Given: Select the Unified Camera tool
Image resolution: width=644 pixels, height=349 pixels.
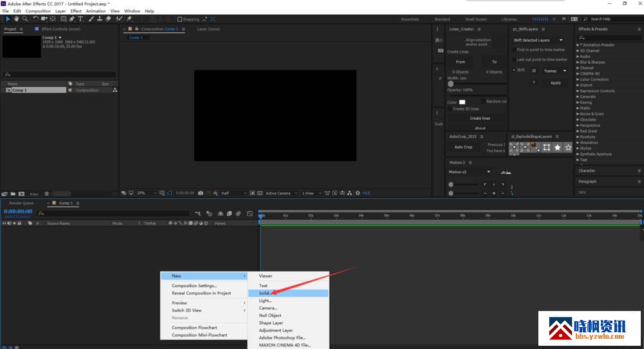Looking at the screenshot, I should coord(44,19).
